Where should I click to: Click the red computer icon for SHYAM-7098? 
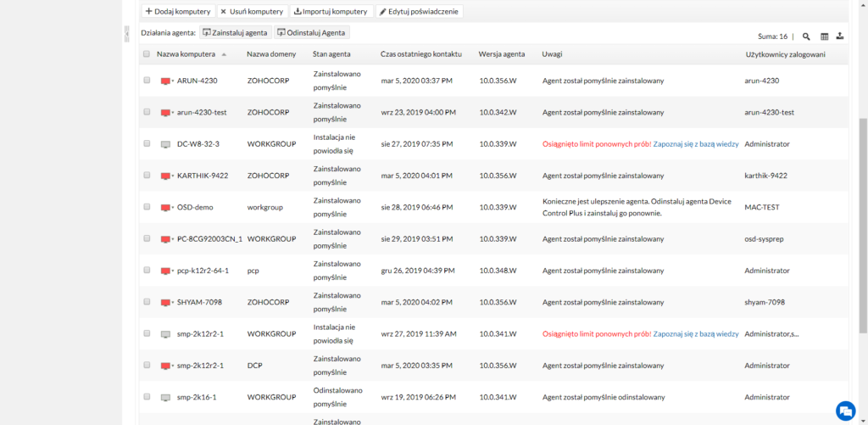pos(165,302)
